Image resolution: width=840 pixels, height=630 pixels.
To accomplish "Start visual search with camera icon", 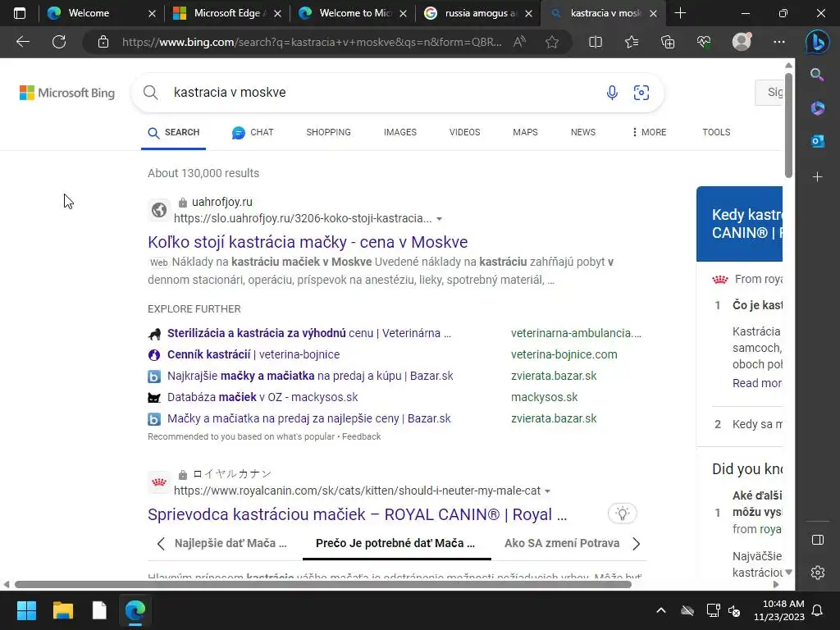I will pyautogui.click(x=641, y=93).
